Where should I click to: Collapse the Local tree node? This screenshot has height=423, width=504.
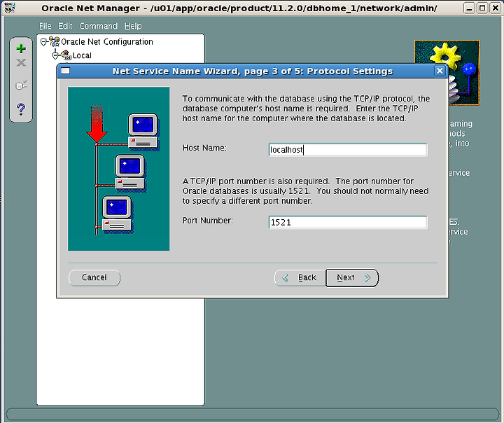(55, 55)
